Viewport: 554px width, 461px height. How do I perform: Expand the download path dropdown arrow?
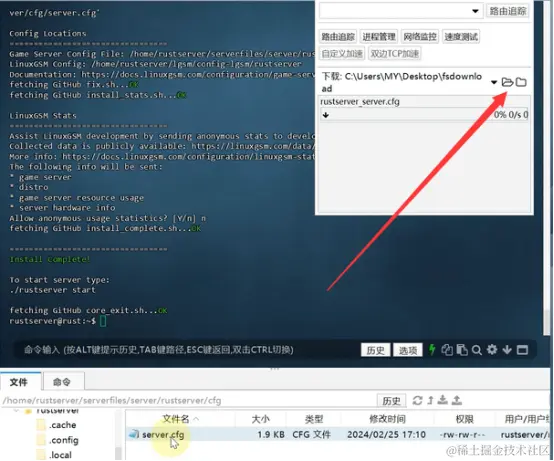494,82
